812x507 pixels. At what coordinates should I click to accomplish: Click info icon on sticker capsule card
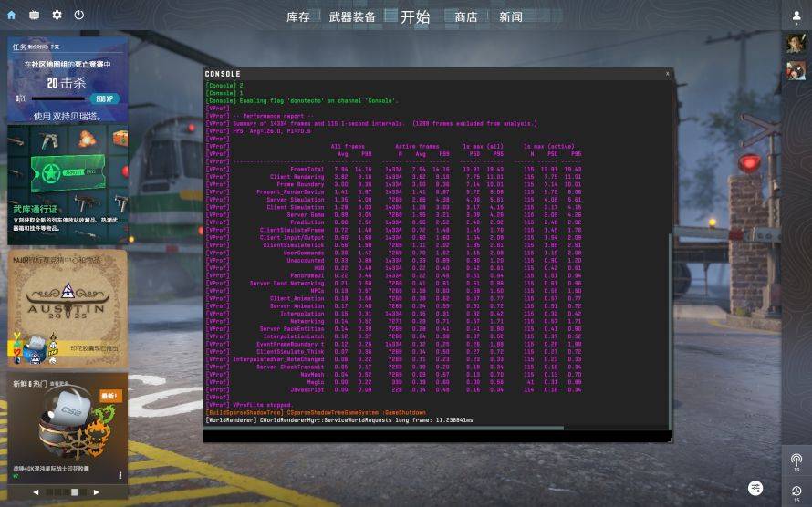120,475
